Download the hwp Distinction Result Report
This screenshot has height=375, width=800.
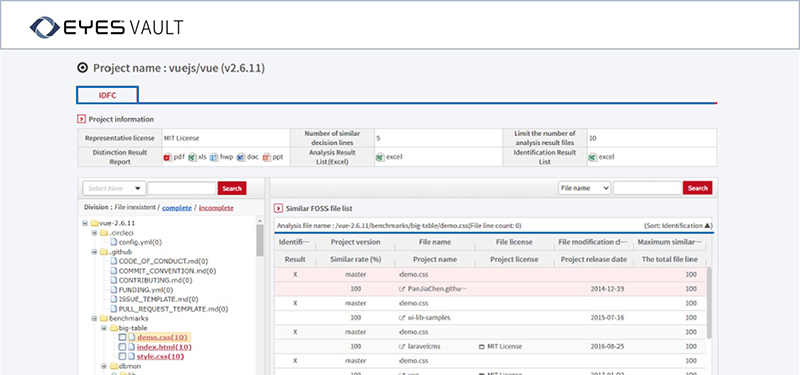[221, 157]
